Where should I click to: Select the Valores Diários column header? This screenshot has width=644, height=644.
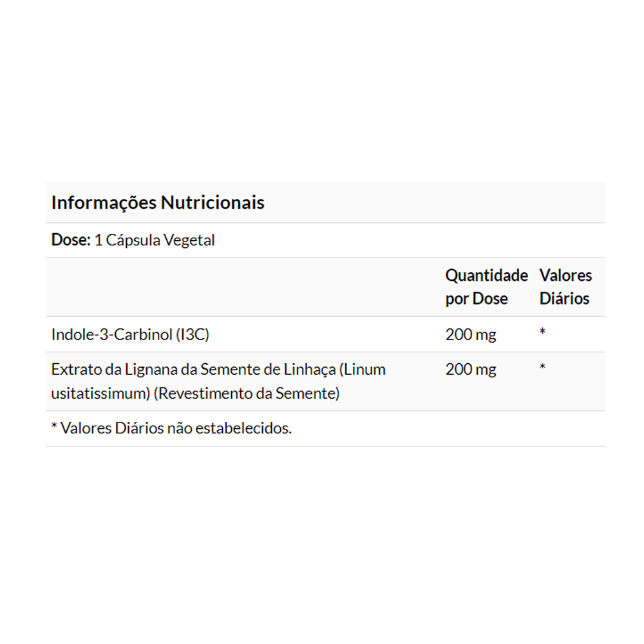pos(565,287)
